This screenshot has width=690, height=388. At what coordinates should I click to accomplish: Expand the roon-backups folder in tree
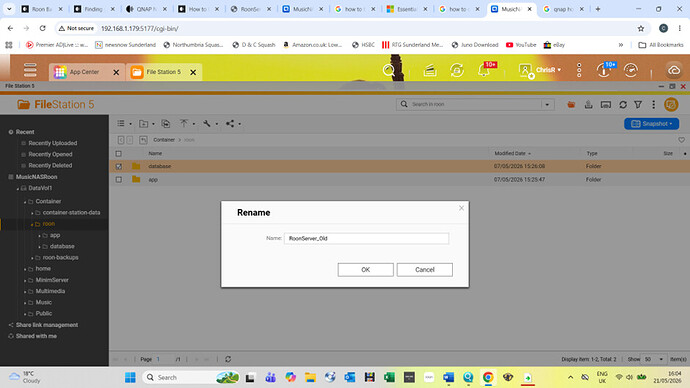click(x=32, y=258)
